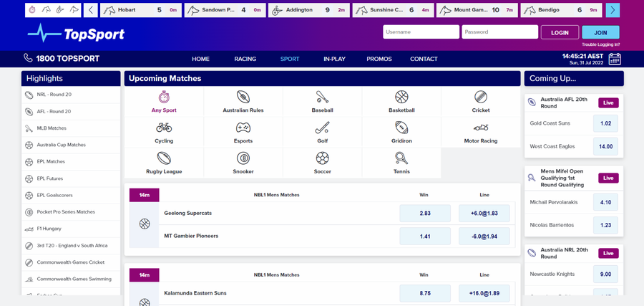Open F1 Hungary highlight
Image resolution: width=644 pixels, height=306 pixels.
point(71,229)
